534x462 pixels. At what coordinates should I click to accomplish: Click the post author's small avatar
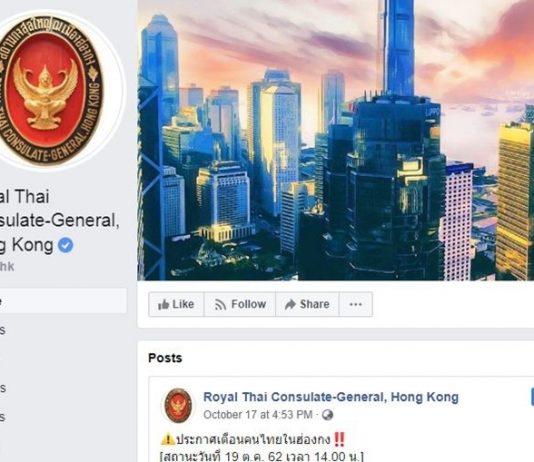pyautogui.click(x=178, y=405)
